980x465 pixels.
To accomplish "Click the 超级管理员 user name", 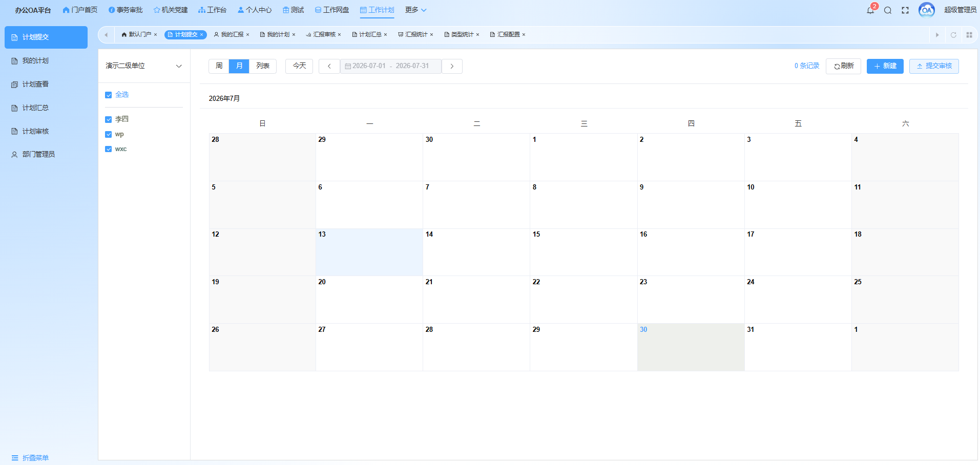I will tap(960, 10).
